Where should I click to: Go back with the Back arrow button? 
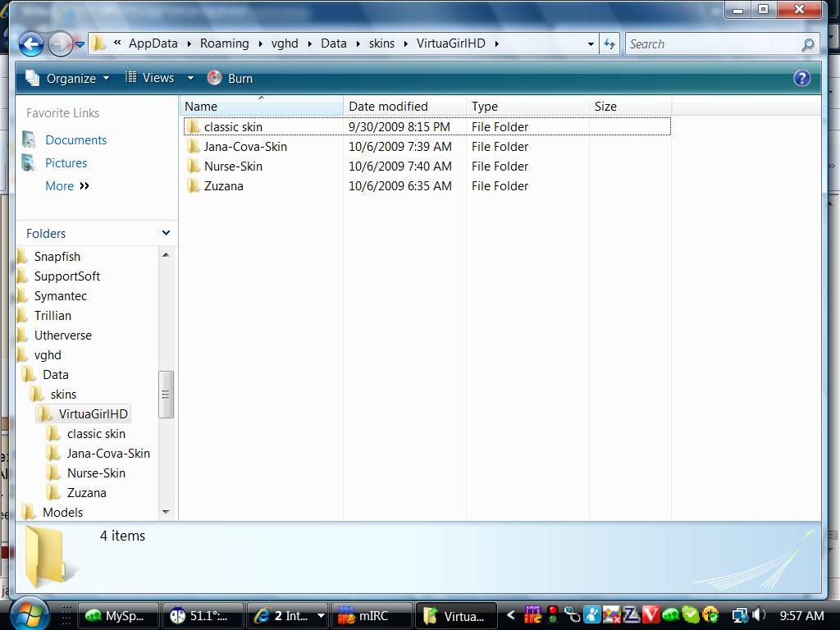tap(31, 44)
